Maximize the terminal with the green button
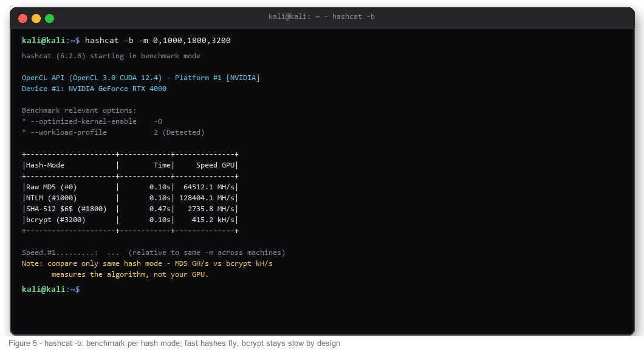Image resolution: width=644 pixels, height=352 pixels. coord(49,18)
